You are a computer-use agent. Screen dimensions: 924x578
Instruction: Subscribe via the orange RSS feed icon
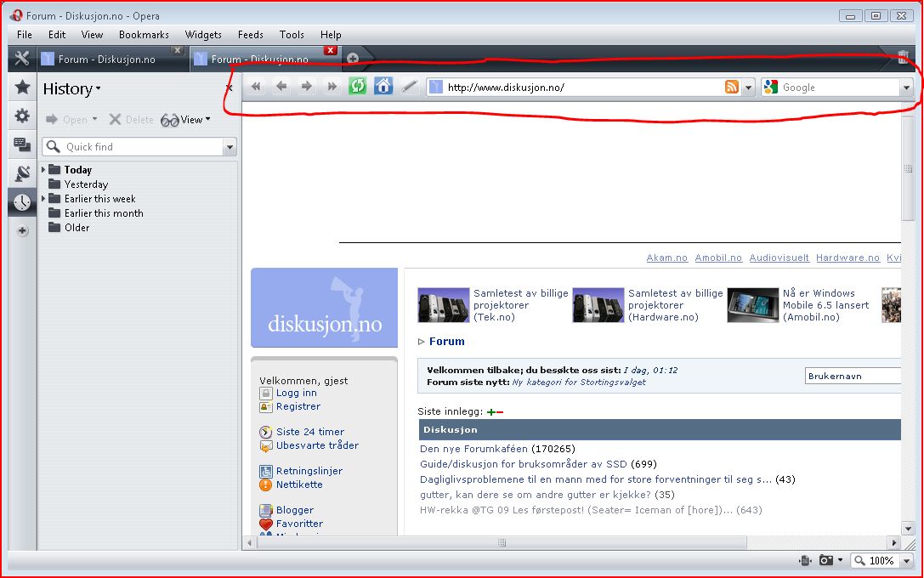pyautogui.click(x=731, y=88)
